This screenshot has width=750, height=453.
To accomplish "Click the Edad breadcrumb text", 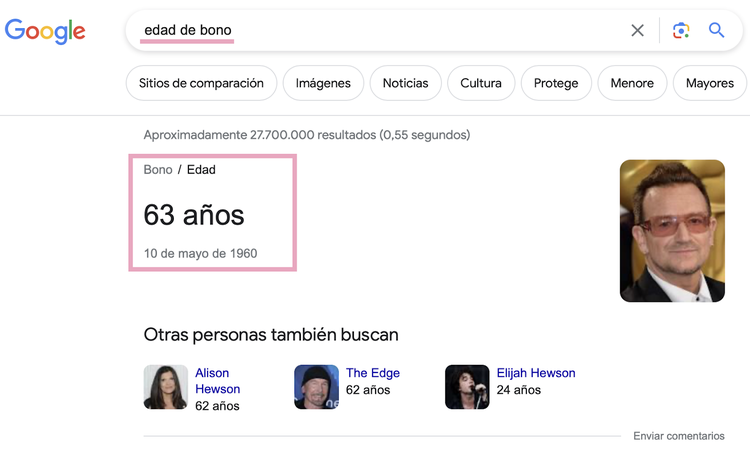I will pos(201,170).
